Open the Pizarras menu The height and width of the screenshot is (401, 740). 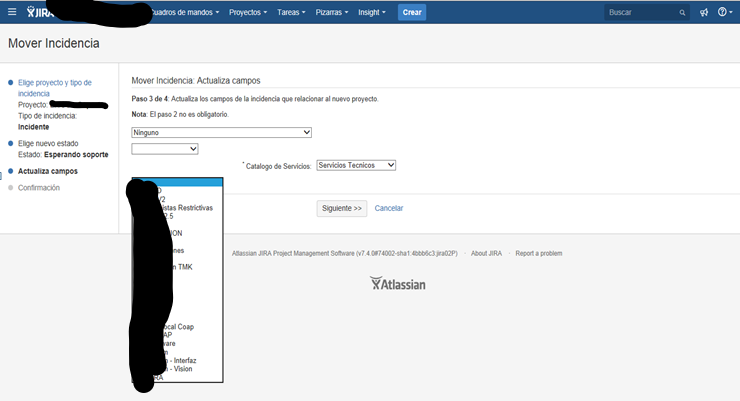332,12
